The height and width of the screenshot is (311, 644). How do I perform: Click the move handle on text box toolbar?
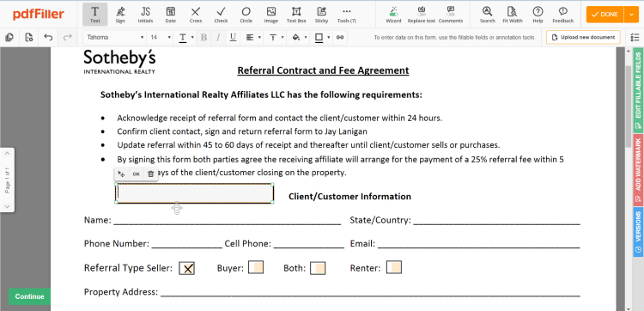pos(121,174)
